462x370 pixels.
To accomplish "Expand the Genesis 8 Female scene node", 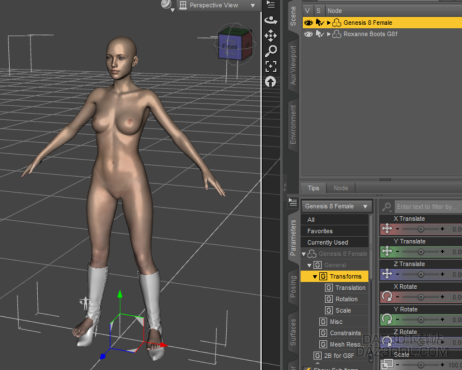I will [x=329, y=23].
